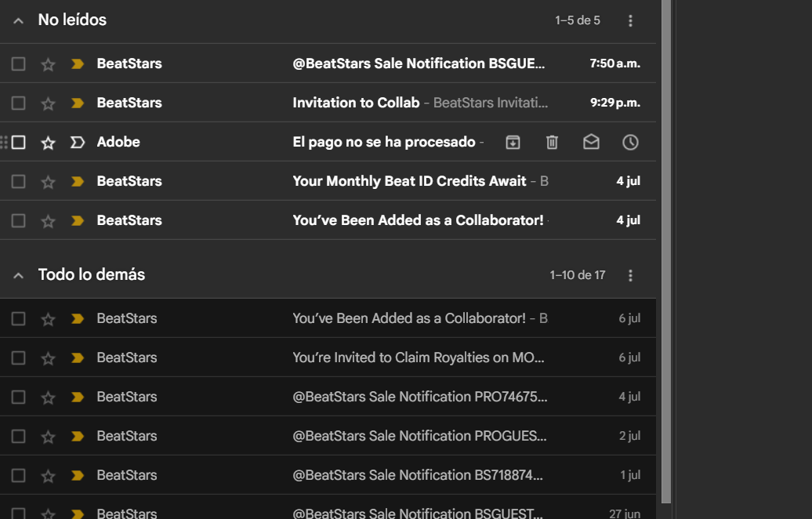Toggle importance marker on 6 jul Collaborator email
Screen dimensions: 812x519
pyautogui.click(x=77, y=318)
